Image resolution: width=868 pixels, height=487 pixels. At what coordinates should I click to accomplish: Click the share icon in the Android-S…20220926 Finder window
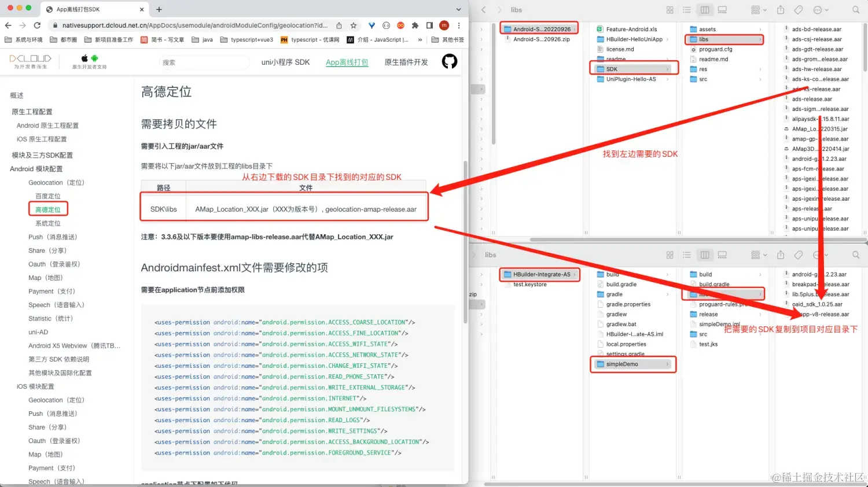(x=781, y=10)
